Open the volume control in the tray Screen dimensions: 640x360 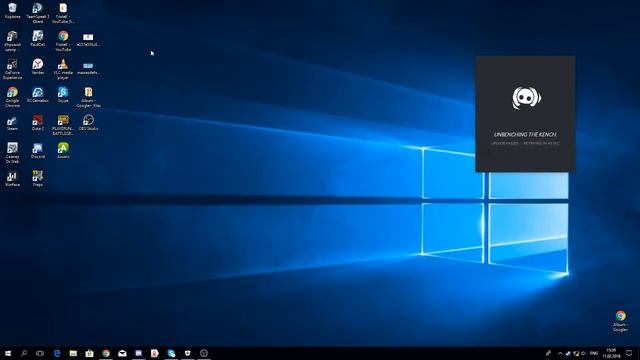584,353
